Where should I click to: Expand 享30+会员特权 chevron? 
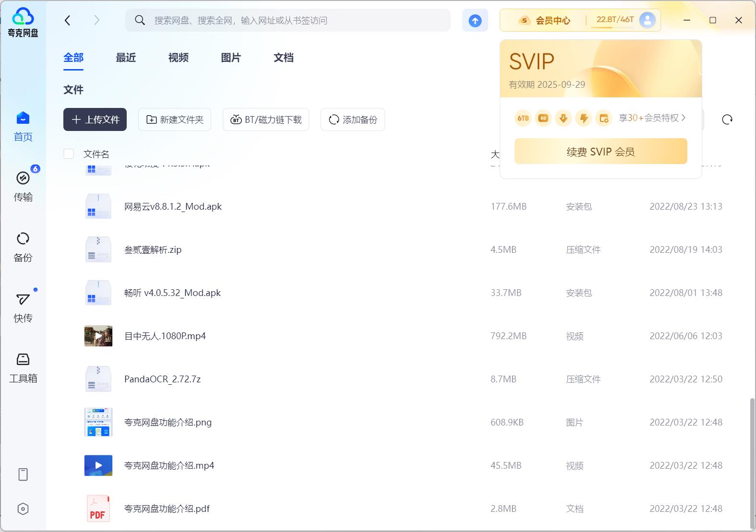click(x=684, y=118)
